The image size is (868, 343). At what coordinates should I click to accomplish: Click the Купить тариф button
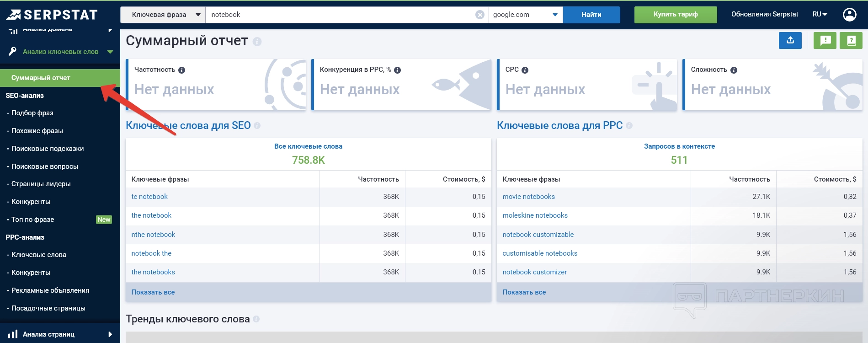pos(675,15)
